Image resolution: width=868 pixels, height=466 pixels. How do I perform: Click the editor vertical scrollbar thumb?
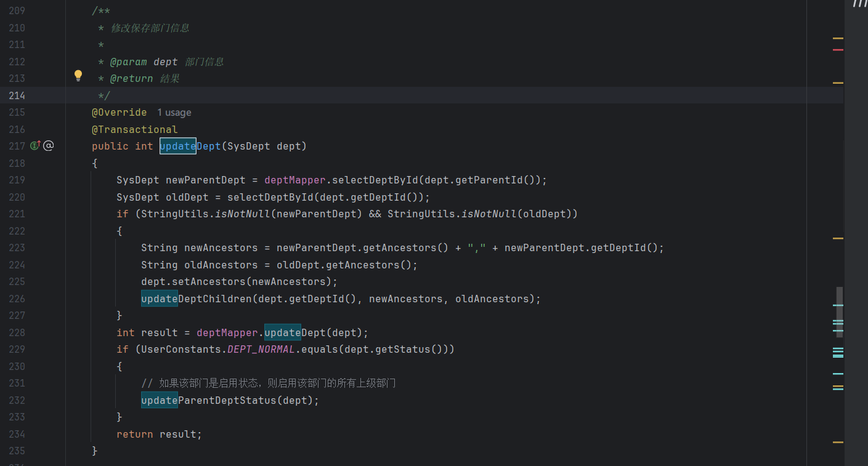pos(840,312)
